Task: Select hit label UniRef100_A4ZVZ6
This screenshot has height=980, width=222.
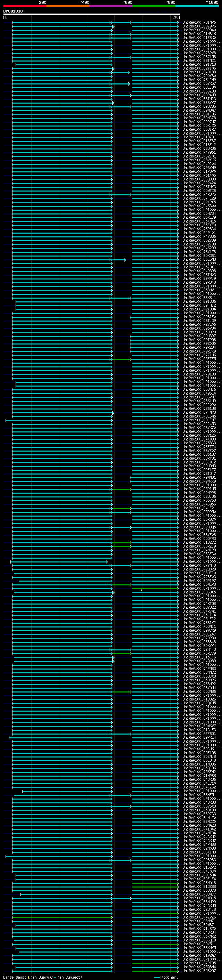Action: pos(199,917)
